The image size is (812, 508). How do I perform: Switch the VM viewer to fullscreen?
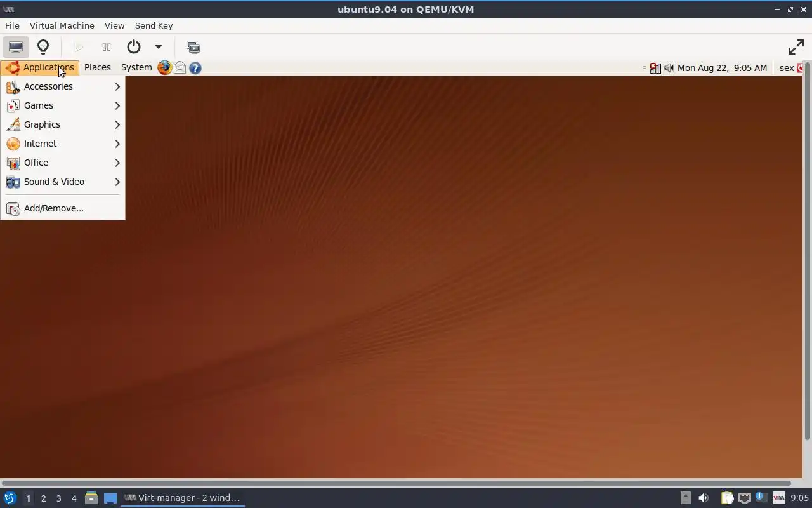tap(796, 47)
